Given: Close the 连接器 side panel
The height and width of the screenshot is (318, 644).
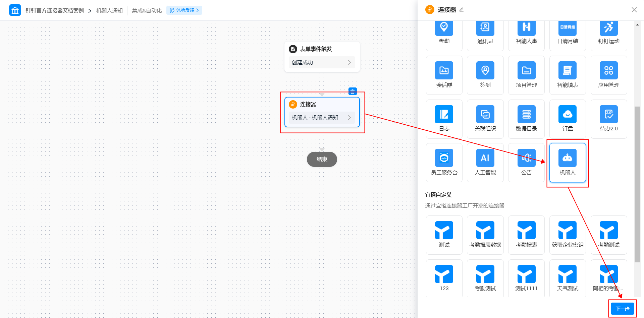Looking at the screenshot, I should [x=634, y=10].
